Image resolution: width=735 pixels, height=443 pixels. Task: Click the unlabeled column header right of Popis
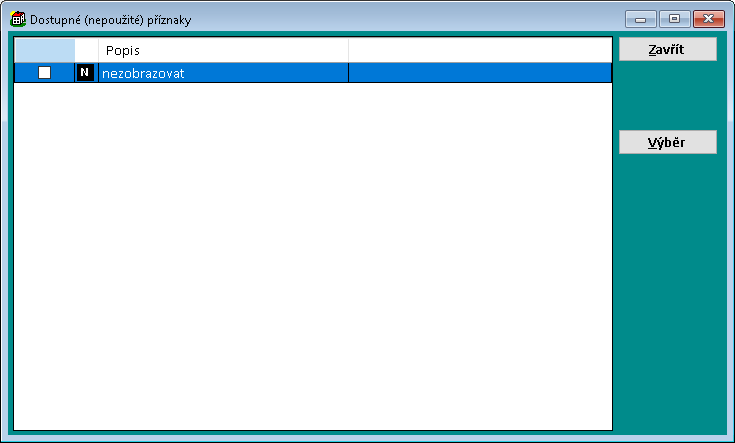pyautogui.click(x=478, y=50)
